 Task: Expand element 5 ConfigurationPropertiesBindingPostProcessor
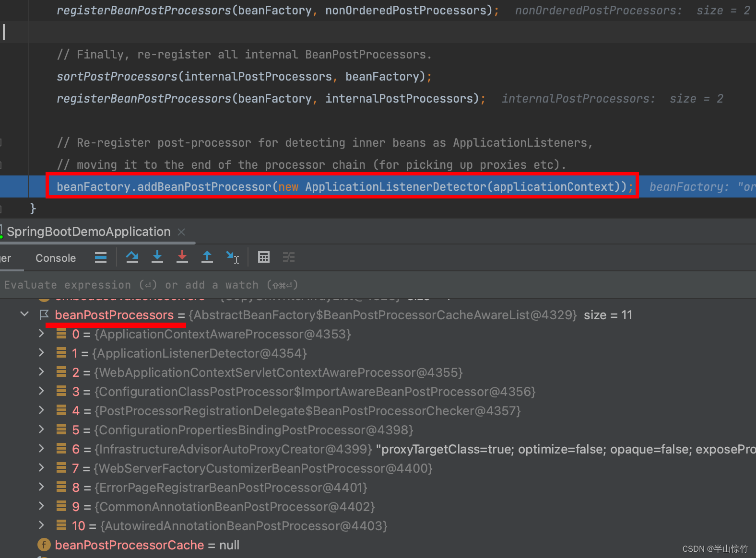(x=42, y=430)
